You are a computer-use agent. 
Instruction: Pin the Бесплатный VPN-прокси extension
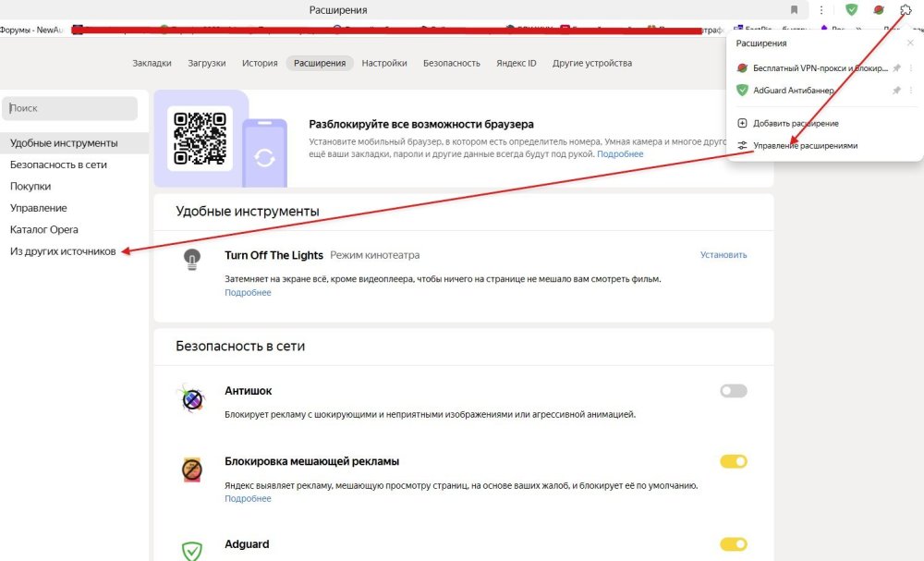[x=896, y=68]
